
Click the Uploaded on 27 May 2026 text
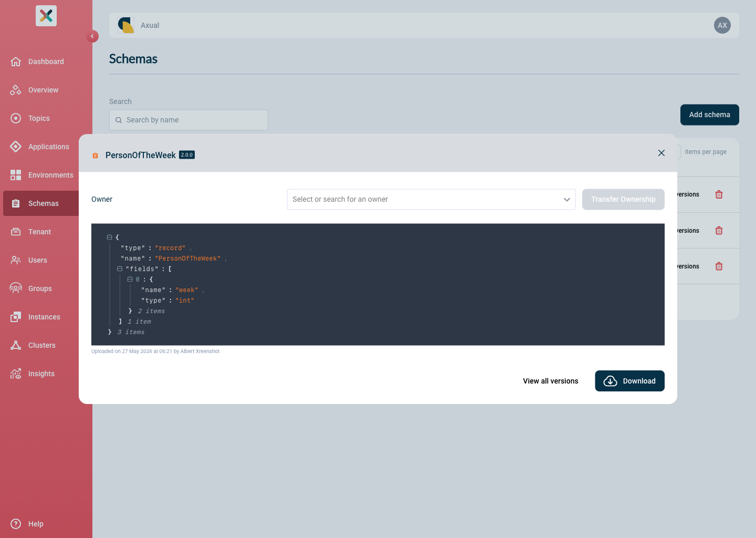[x=155, y=351]
